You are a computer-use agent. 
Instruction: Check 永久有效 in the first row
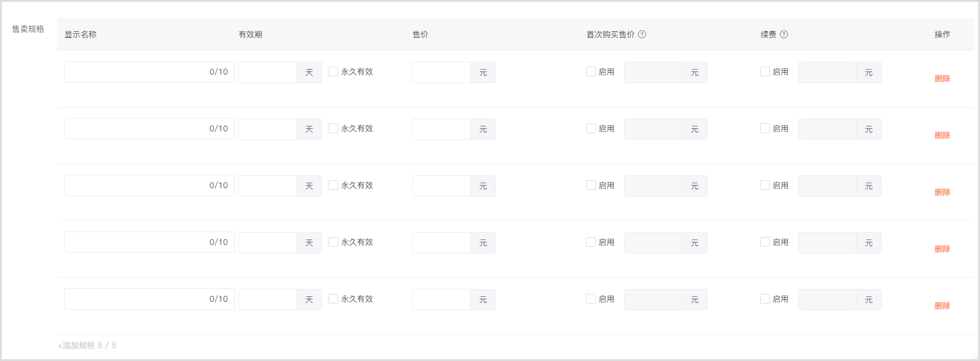pos(333,71)
